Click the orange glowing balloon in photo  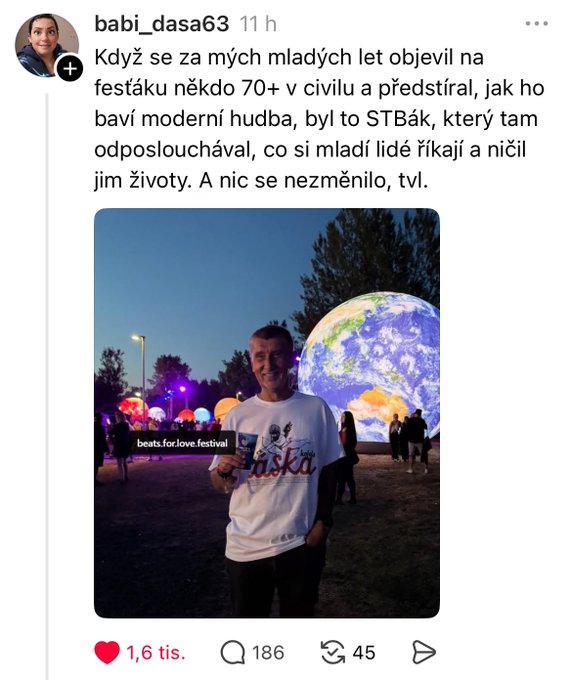[225, 410]
